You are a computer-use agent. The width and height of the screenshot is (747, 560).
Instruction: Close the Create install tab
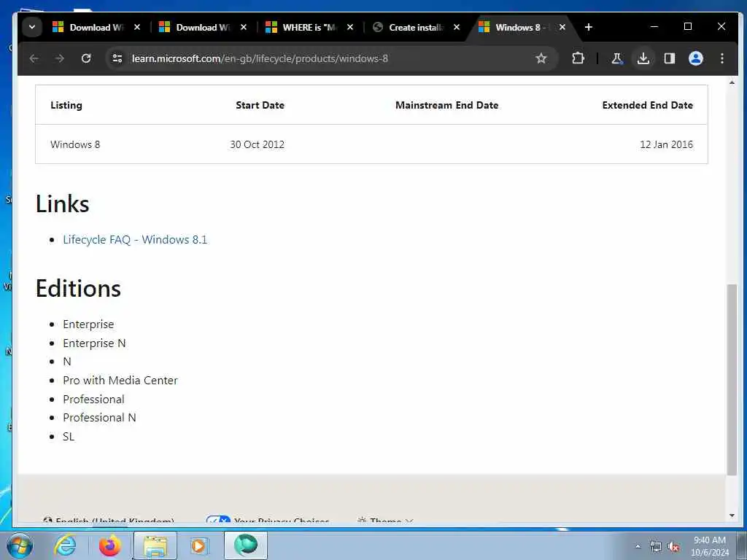[x=457, y=27]
